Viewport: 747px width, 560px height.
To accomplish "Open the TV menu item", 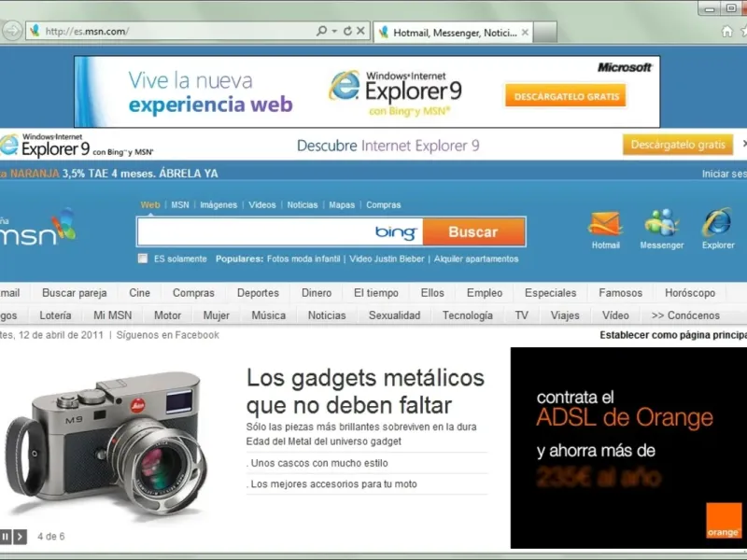I will tap(521, 315).
